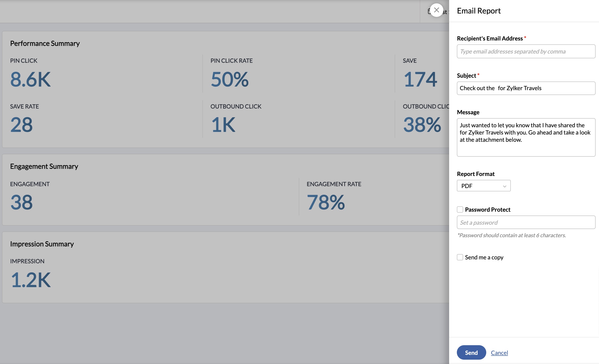Select the Pin Click Rate 50% metric

tap(229, 80)
